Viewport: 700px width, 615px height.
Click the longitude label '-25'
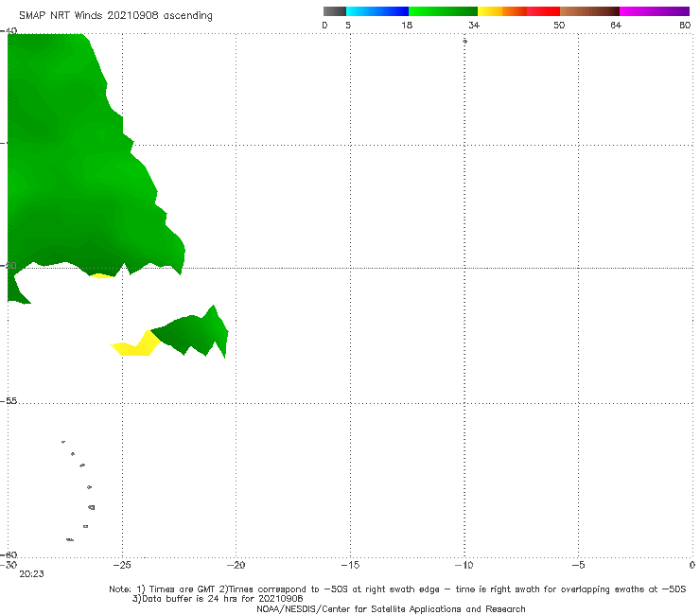click(121, 565)
